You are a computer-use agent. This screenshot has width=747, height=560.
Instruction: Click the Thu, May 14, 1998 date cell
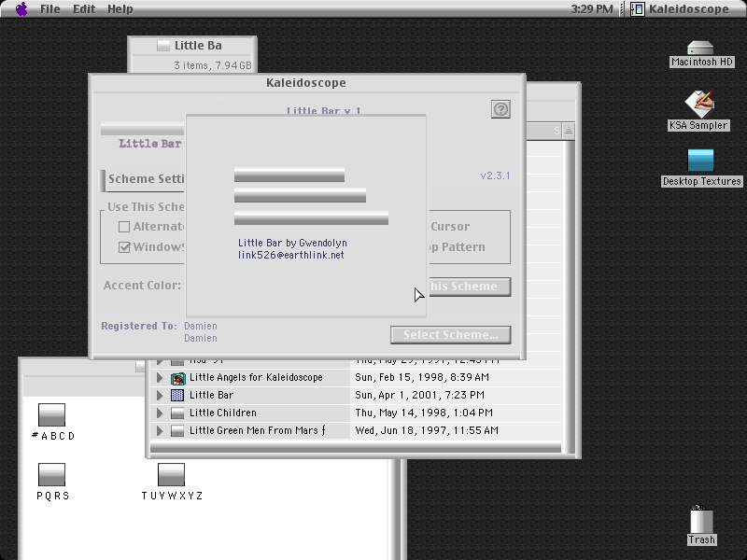point(424,413)
